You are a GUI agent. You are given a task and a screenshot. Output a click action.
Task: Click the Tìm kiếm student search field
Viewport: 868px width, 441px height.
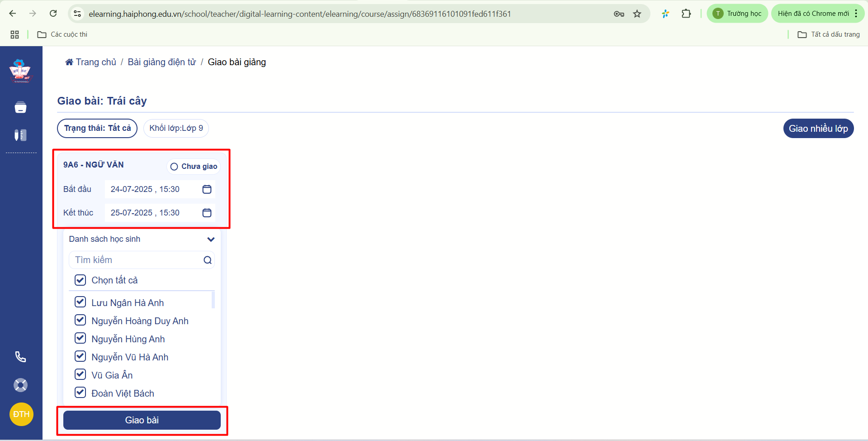[x=136, y=260]
